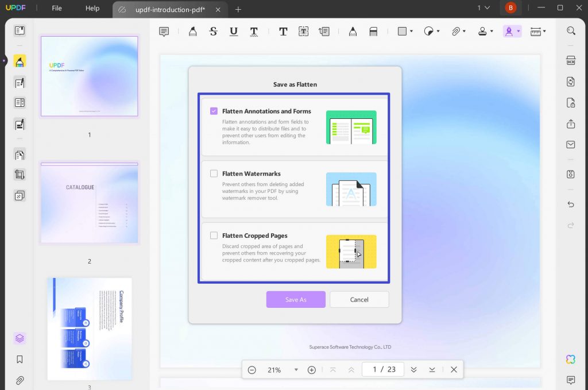Select the Underline annotation tool
Viewport: 588px width, 390px height.
233,31
